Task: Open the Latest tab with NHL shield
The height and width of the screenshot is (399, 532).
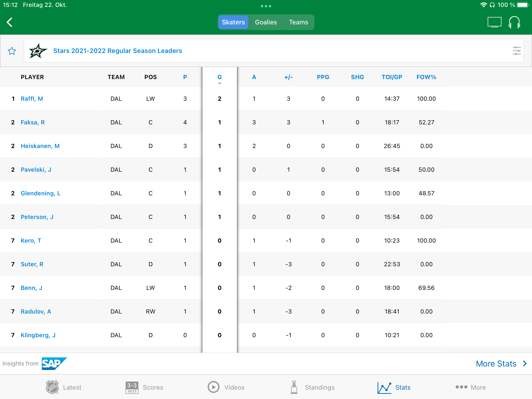Action: tap(64, 387)
